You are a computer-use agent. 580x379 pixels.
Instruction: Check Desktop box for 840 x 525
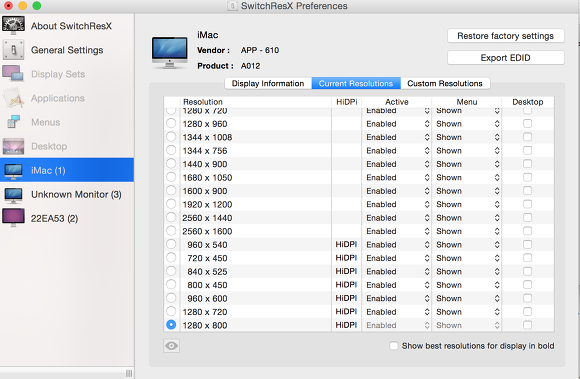coord(527,271)
